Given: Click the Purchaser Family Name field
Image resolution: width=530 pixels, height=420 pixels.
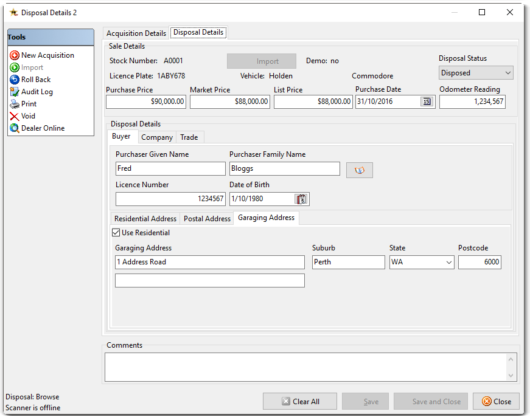Looking at the screenshot, I should point(285,168).
